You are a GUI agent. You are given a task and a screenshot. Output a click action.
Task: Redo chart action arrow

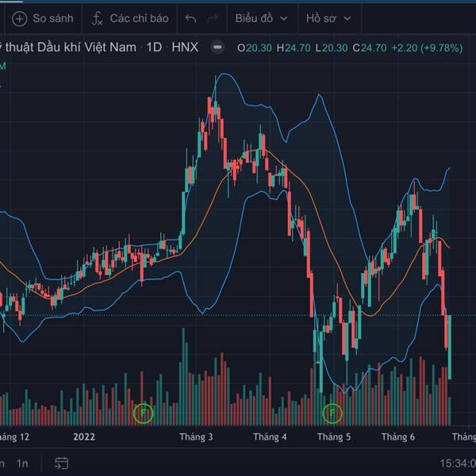tap(212, 19)
